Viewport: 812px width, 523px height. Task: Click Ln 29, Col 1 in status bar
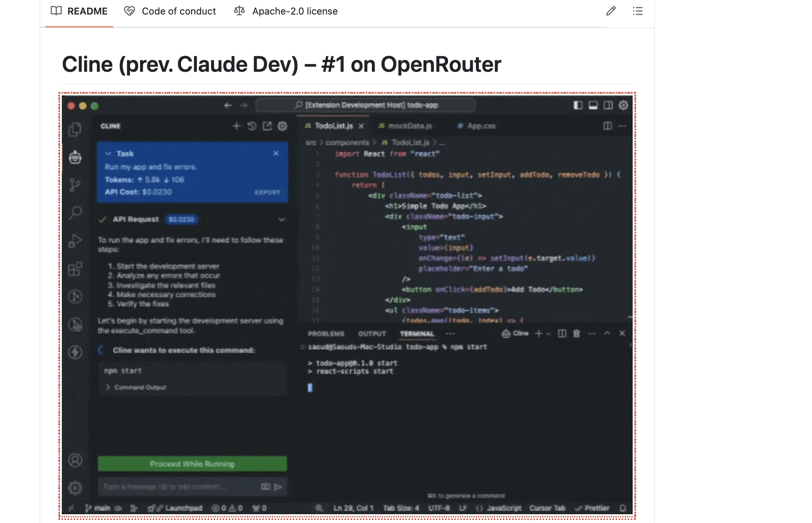click(x=353, y=508)
